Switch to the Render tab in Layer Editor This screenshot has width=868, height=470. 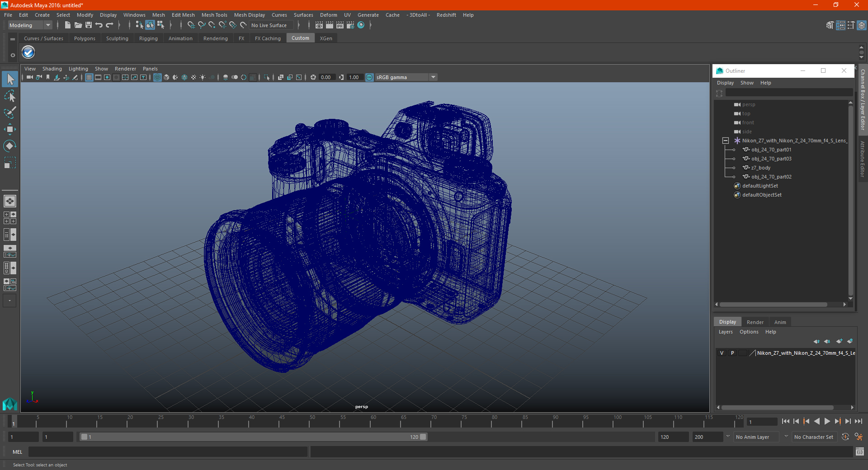pyautogui.click(x=755, y=322)
